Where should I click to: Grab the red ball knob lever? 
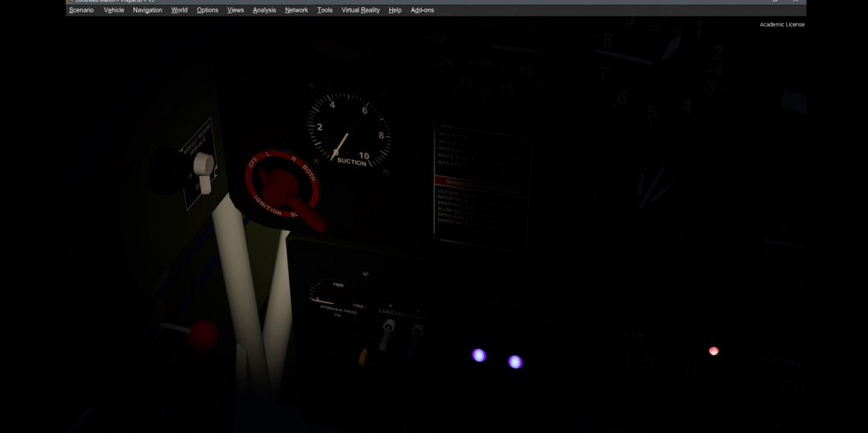(x=202, y=336)
